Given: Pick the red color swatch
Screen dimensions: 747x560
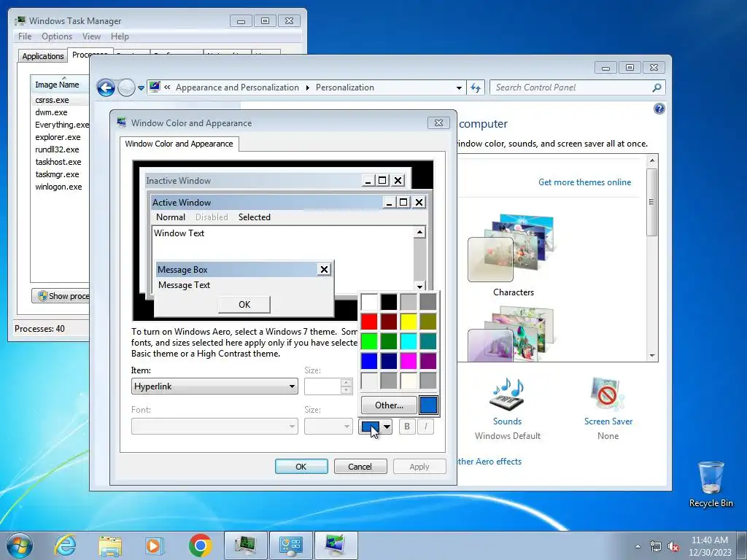Looking at the screenshot, I should [x=369, y=322].
